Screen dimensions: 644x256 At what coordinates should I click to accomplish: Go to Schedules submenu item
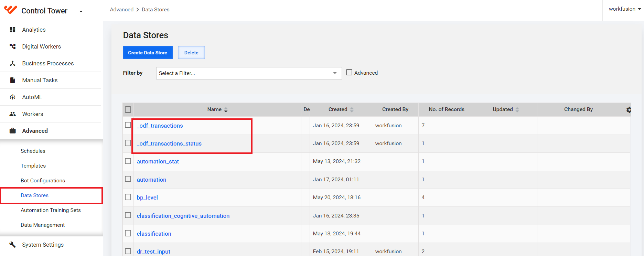(33, 151)
